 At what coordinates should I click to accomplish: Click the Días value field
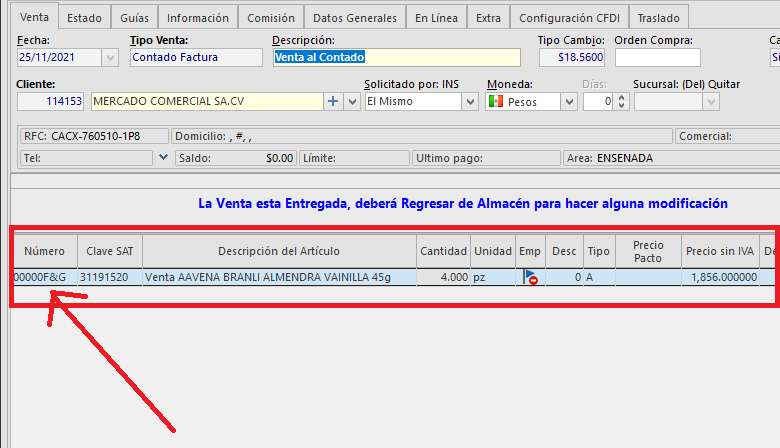[598, 101]
